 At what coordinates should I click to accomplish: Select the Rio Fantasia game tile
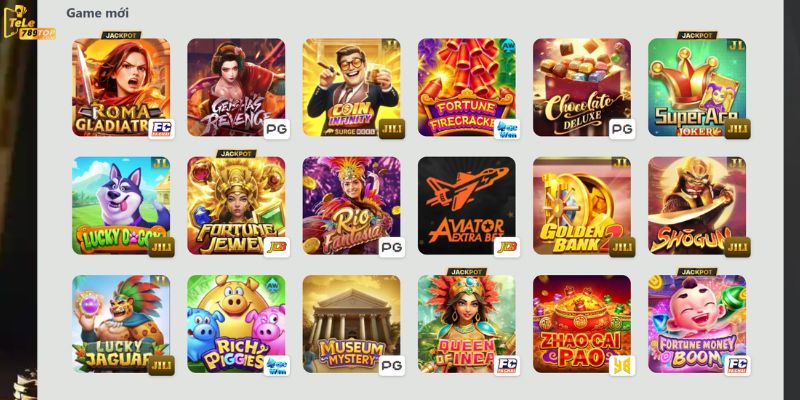pyautogui.click(x=352, y=206)
